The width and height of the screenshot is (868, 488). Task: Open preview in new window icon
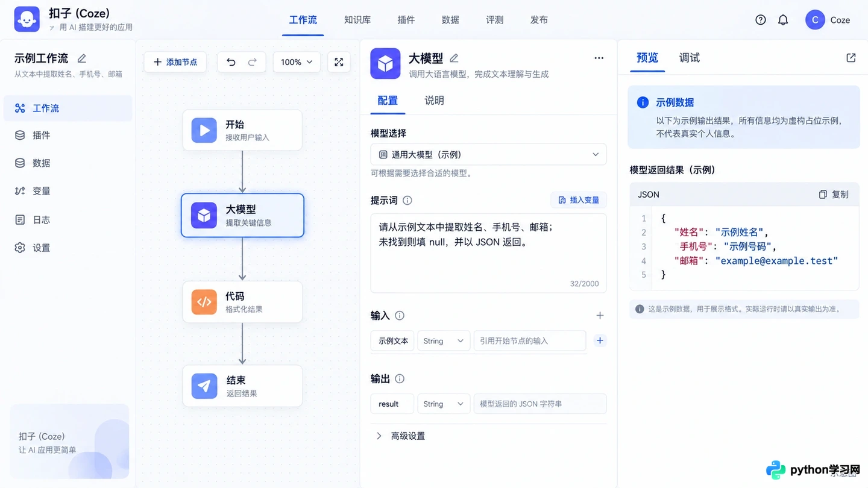(851, 58)
